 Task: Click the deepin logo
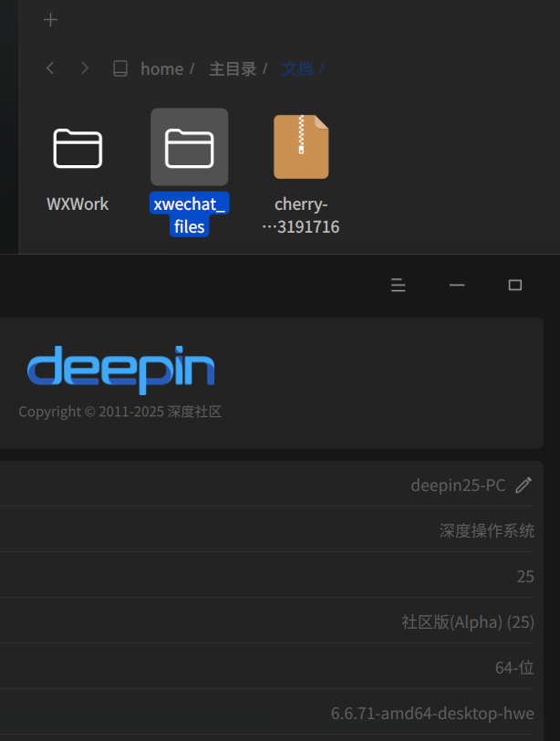coord(121,370)
